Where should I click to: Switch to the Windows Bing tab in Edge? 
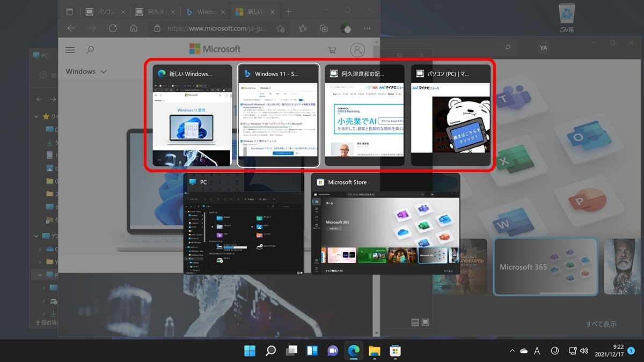tap(206, 11)
